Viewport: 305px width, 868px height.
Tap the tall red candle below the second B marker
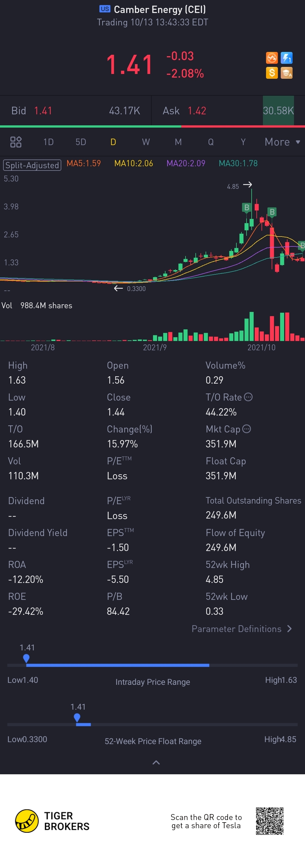click(272, 242)
